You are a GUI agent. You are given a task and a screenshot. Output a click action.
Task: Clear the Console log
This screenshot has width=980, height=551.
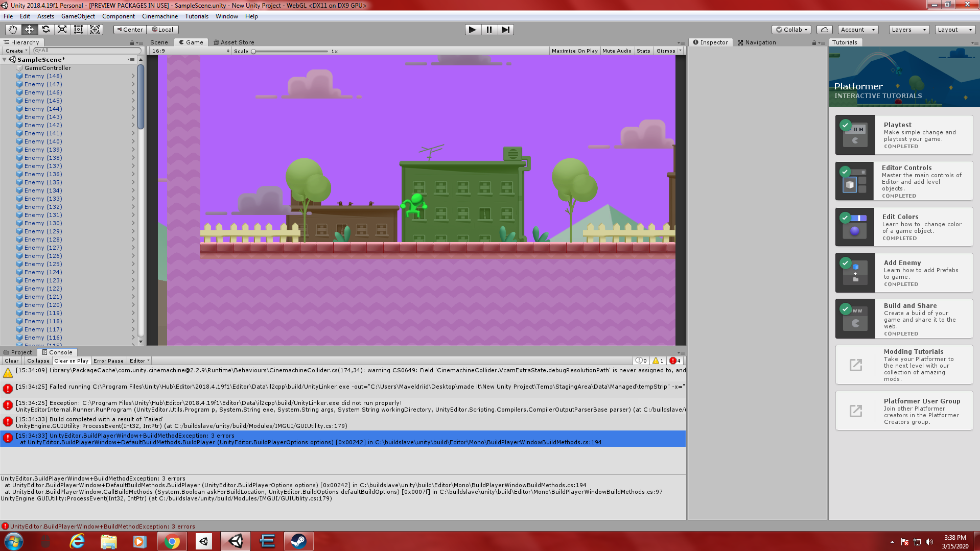click(12, 361)
